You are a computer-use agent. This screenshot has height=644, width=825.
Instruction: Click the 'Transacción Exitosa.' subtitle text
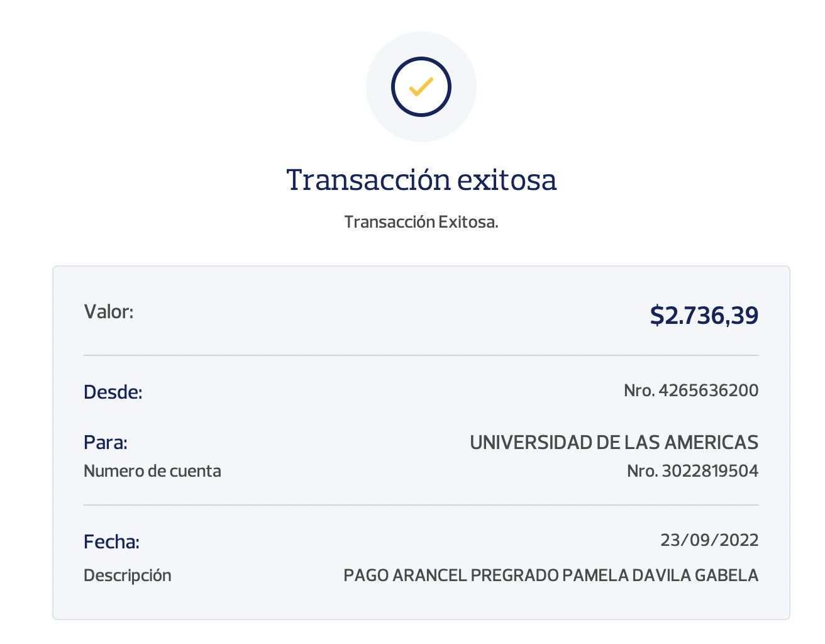pyautogui.click(x=421, y=222)
